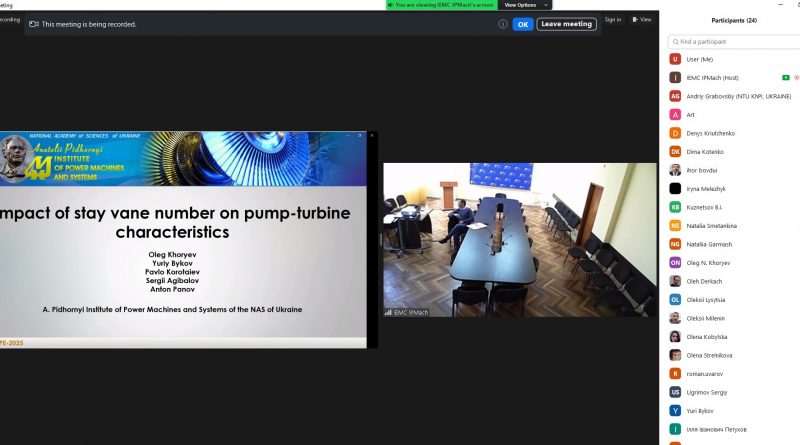Click the camera icon in recording notice
This screenshot has height=445, width=800.
34,24
